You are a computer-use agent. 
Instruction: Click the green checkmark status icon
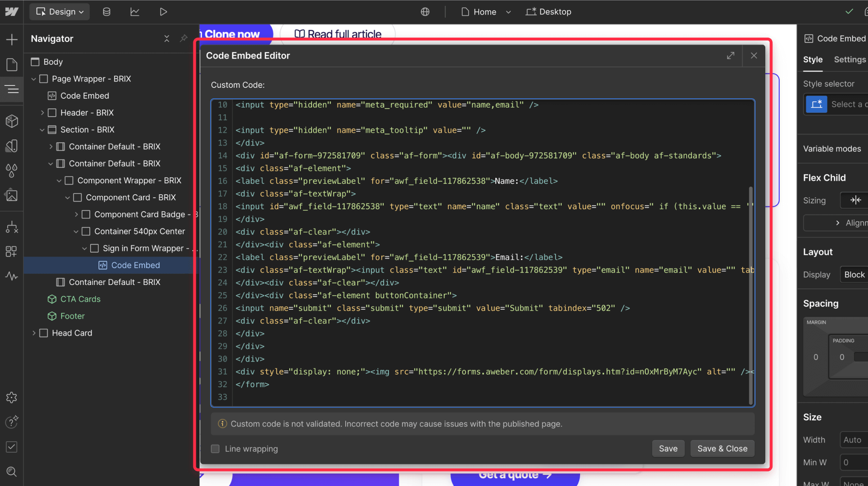[x=849, y=12]
